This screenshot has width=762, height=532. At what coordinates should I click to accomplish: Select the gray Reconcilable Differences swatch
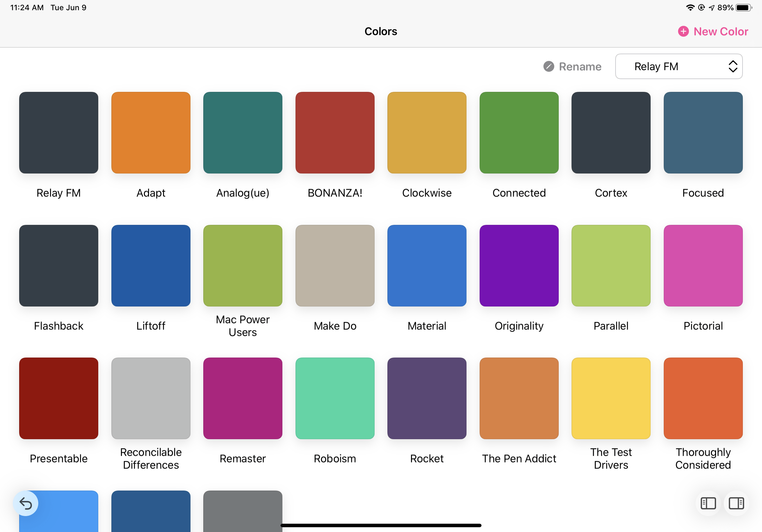coord(151,398)
